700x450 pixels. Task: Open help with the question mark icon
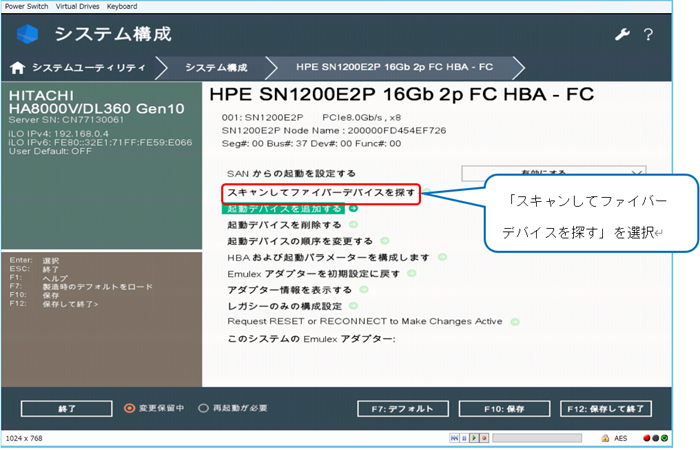tap(648, 34)
